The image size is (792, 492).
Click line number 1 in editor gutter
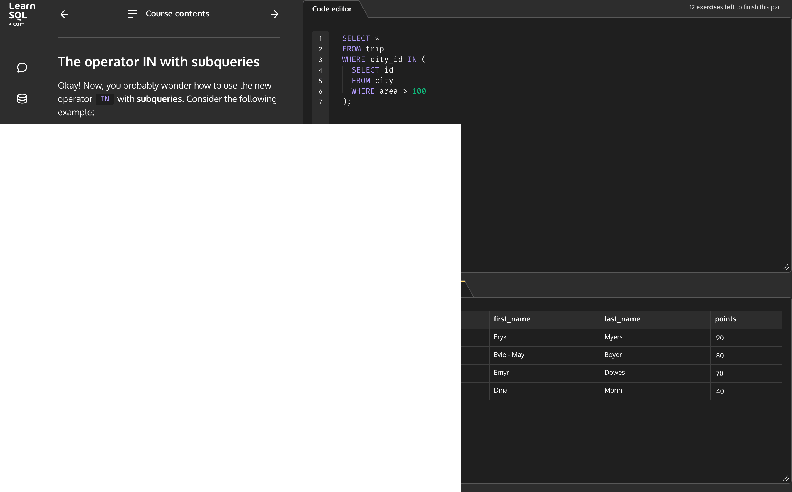pos(320,38)
